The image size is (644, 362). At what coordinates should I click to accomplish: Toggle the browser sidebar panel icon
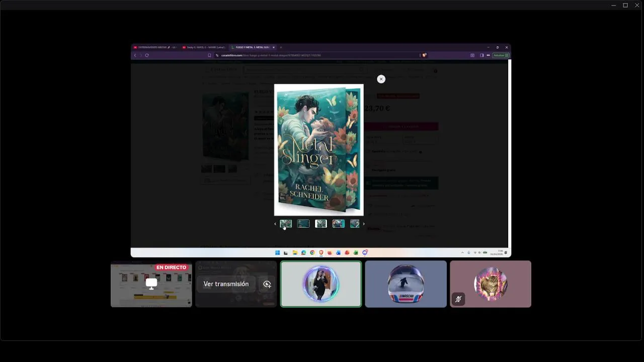pos(481,55)
